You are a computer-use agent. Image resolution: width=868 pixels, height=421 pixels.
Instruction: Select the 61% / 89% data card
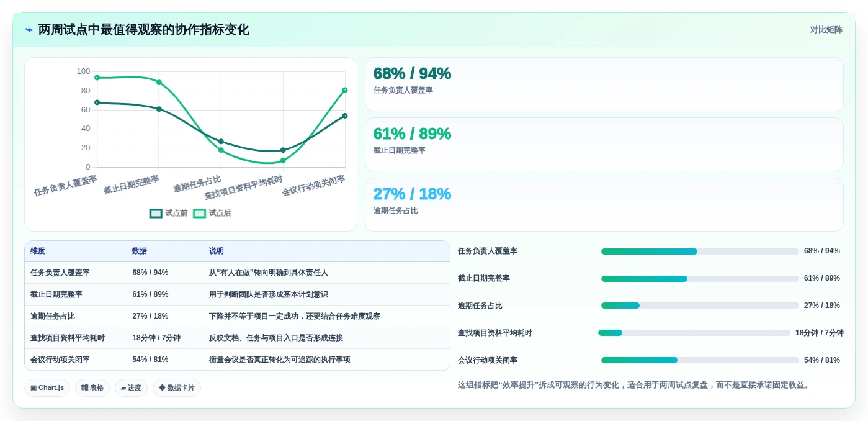[x=604, y=145]
